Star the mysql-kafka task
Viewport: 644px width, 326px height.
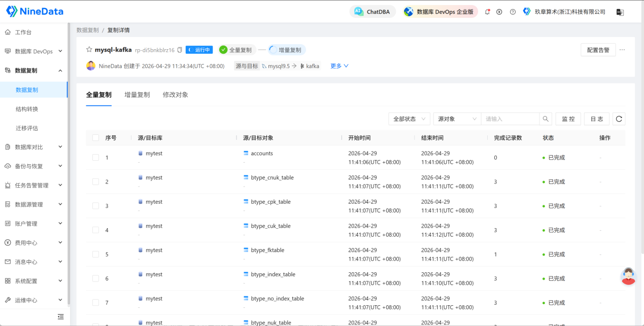[89, 50]
